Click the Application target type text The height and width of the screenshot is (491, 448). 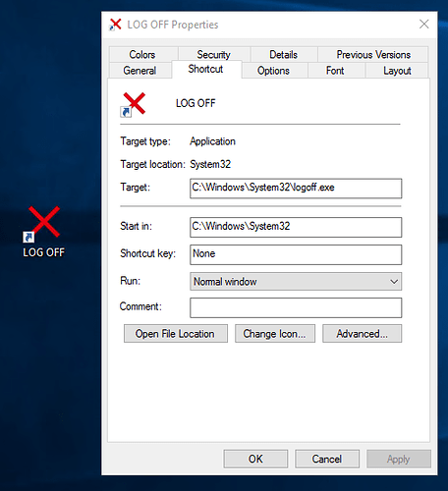click(x=212, y=141)
